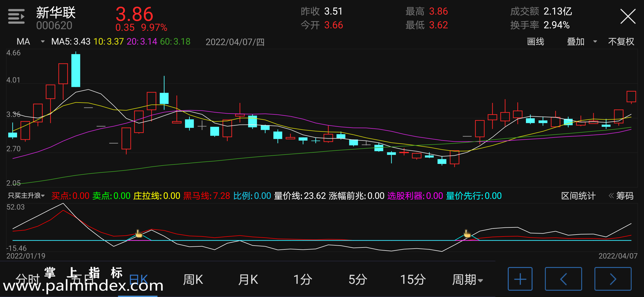Tap the current price 3.86
The height and width of the screenshot is (297, 644).
pyautogui.click(x=134, y=14)
